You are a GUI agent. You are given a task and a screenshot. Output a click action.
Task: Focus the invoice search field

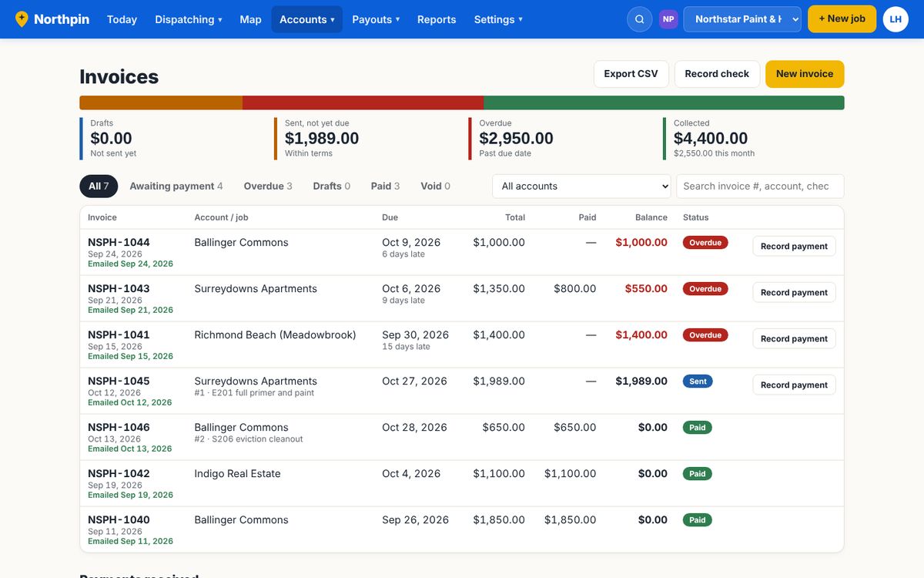tap(760, 186)
